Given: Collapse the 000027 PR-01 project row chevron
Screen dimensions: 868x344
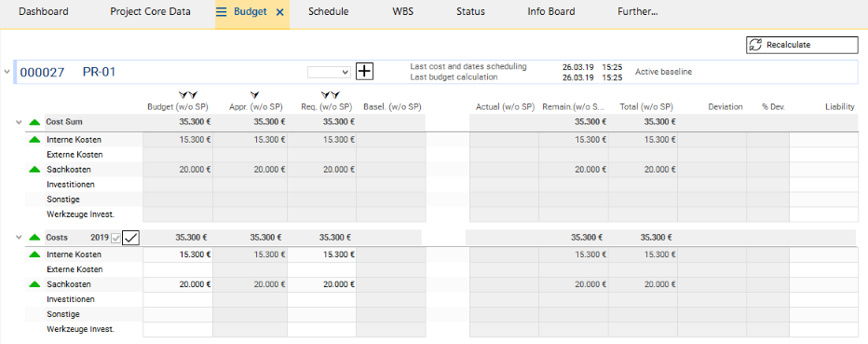Looking at the screenshot, I should coord(7,72).
